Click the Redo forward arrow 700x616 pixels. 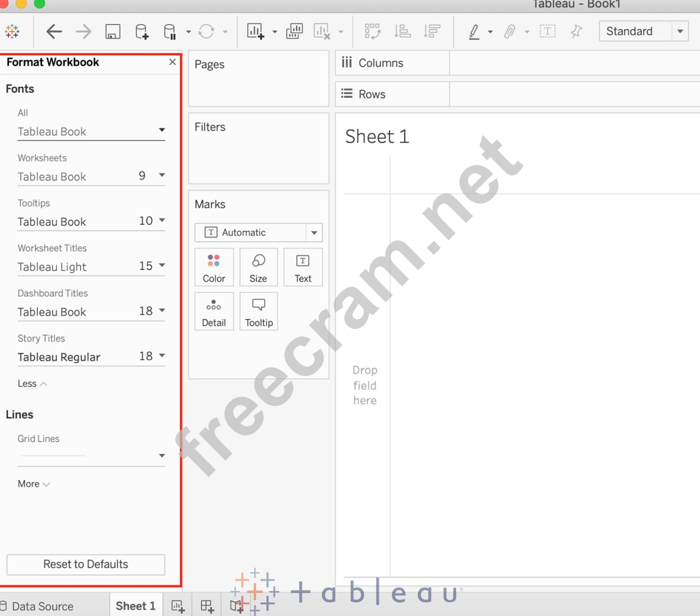pos(83,31)
